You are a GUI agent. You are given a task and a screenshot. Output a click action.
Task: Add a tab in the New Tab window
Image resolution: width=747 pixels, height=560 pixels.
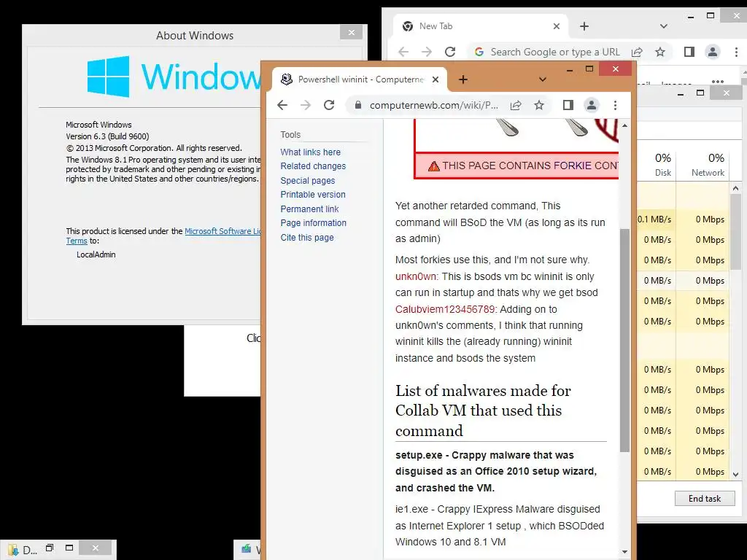(x=584, y=26)
